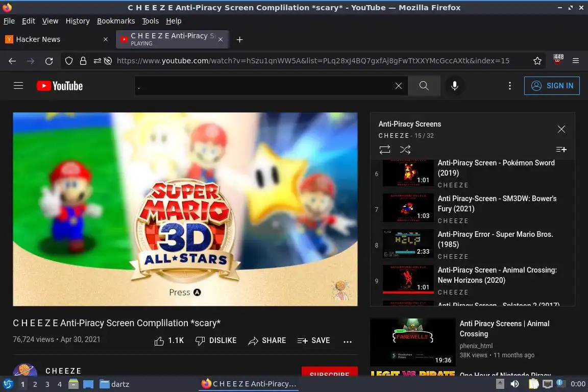Open the File menu
Viewport: 588px width, 392px height.
point(9,21)
